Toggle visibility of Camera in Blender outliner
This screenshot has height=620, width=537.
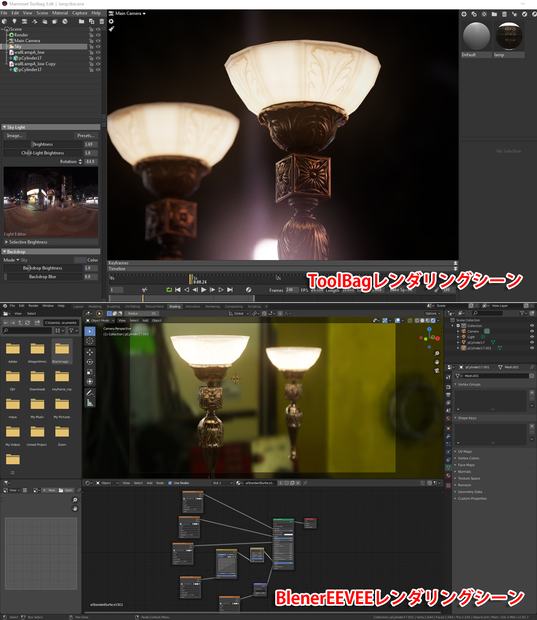(x=531, y=331)
